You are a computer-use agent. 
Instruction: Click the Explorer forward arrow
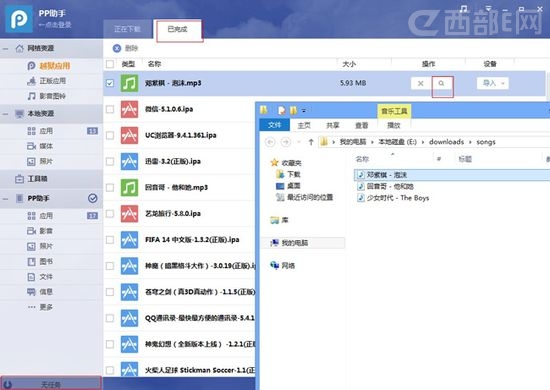coord(286,142)
